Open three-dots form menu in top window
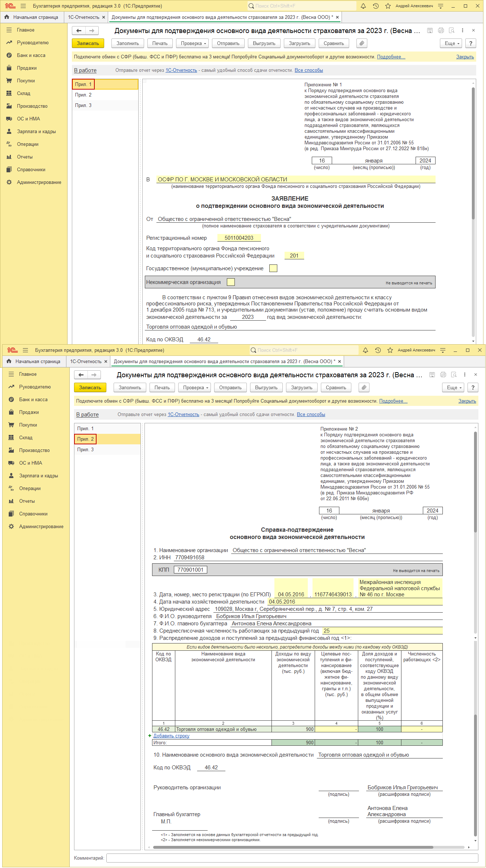486x868 pixels. click(x=462, y=30)
